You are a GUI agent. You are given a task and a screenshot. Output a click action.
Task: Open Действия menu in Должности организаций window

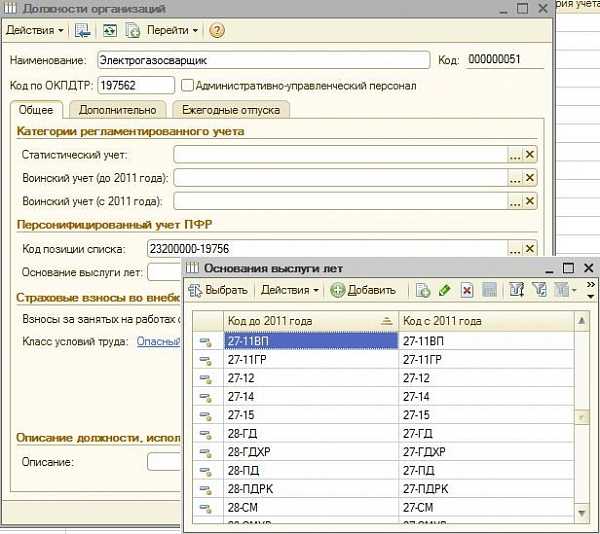(x=34, y=30)
